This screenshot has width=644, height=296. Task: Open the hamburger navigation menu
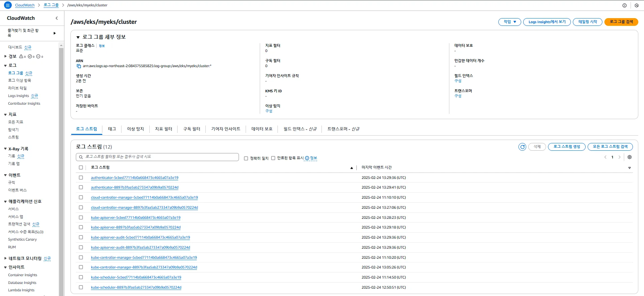click(8, 5)
